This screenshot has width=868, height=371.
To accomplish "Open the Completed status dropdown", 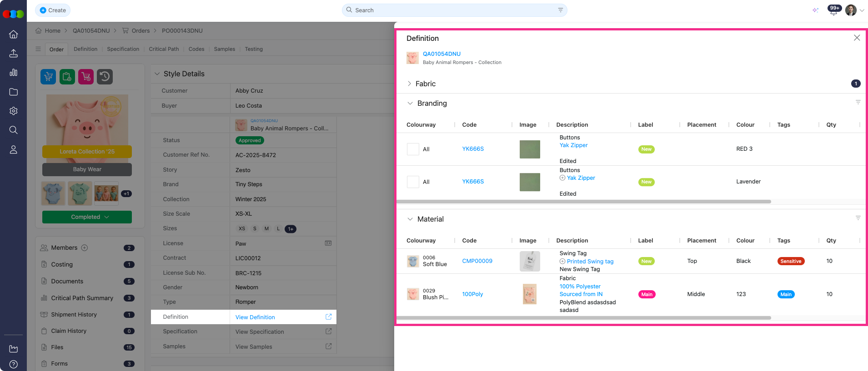I will [87, 217].
